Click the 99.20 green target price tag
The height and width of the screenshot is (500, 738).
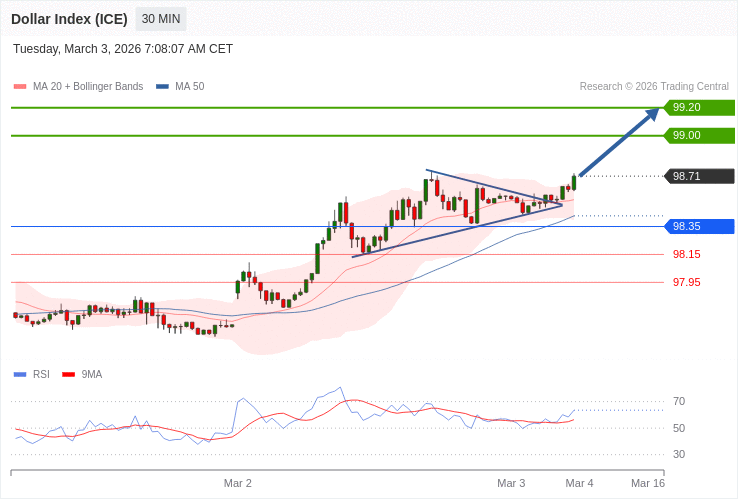coord(699,107)
